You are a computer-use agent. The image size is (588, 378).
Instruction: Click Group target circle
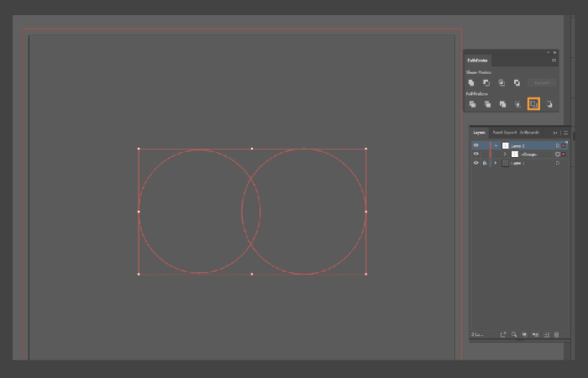pos(558,154)
